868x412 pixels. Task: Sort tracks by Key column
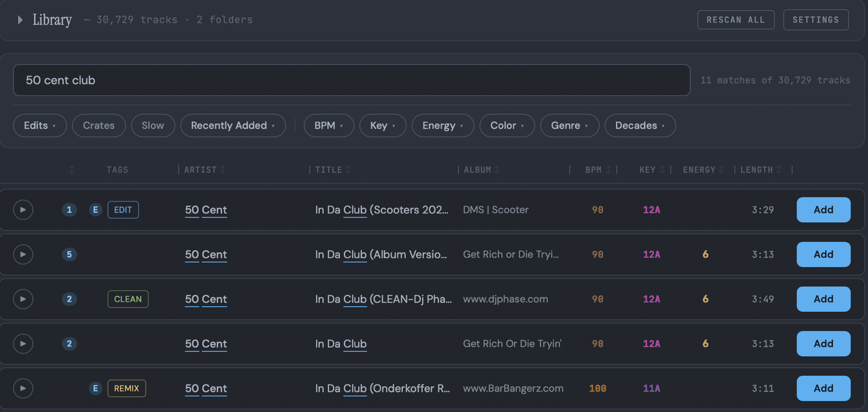click(652, 170)
